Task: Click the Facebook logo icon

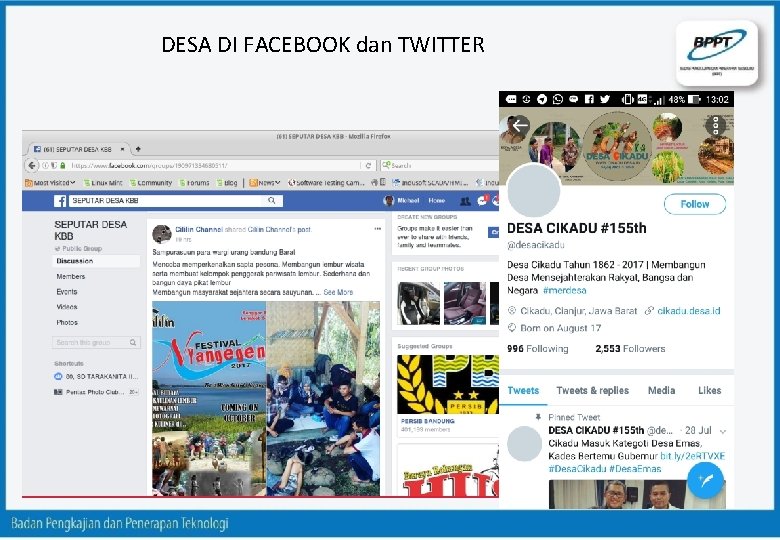Action: click(60, 201)
